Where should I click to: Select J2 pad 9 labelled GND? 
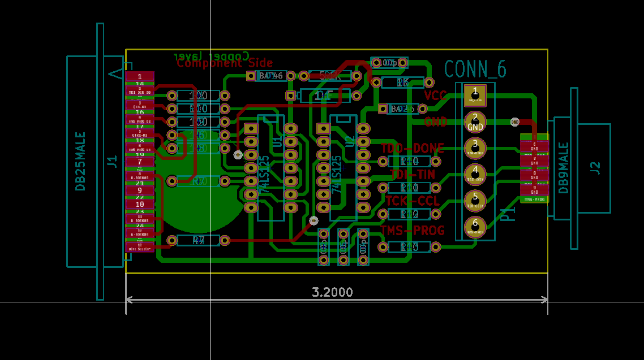click(534, 190)
